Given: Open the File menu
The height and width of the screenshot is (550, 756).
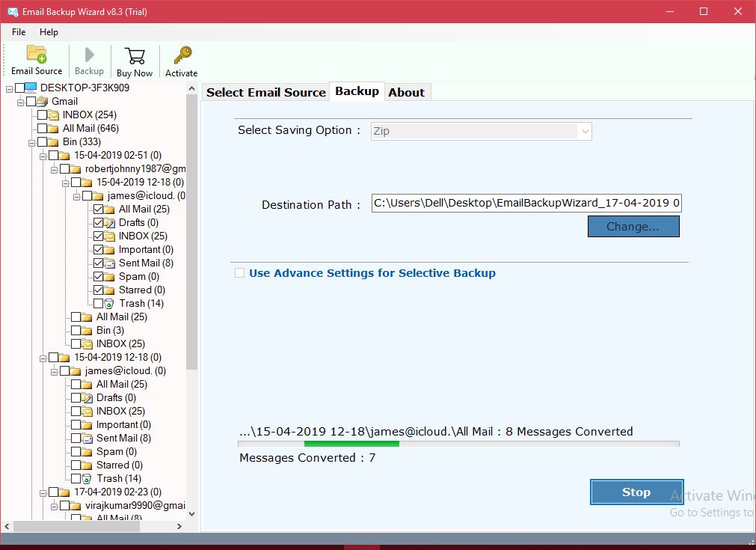Looking at the screenshot, I should [19, 32].
